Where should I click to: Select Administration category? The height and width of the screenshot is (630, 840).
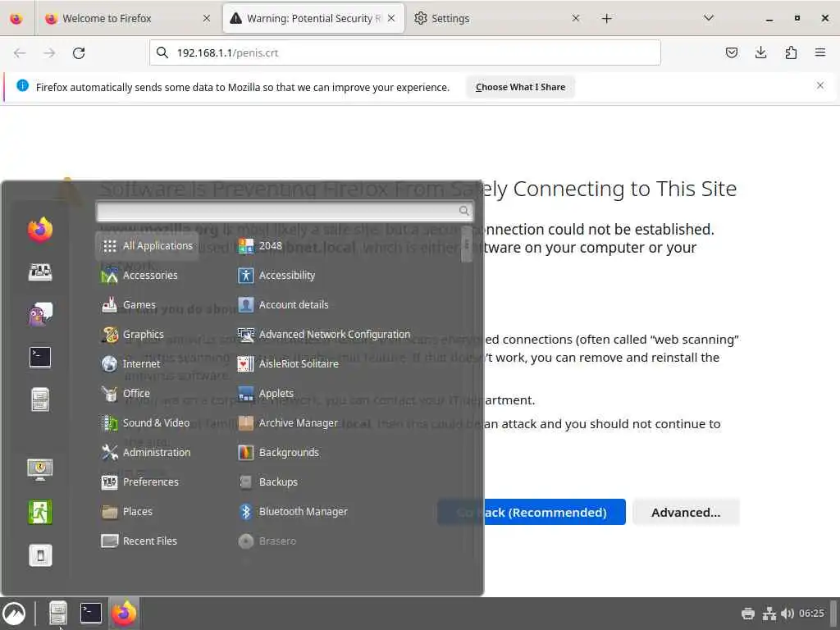click(146, 453)
